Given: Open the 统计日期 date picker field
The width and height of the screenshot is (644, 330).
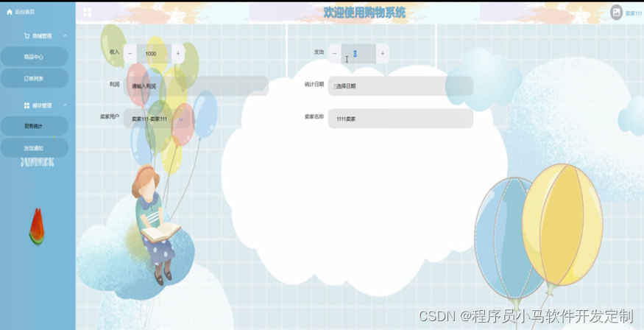Looking at the screenshot, I should [x=401, y=86].
